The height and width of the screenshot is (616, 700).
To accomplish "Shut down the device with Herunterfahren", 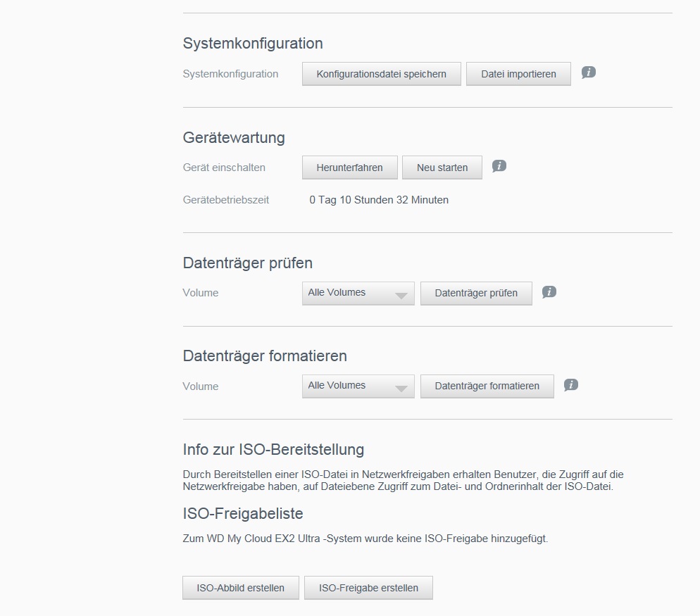I will coord(349,168).
